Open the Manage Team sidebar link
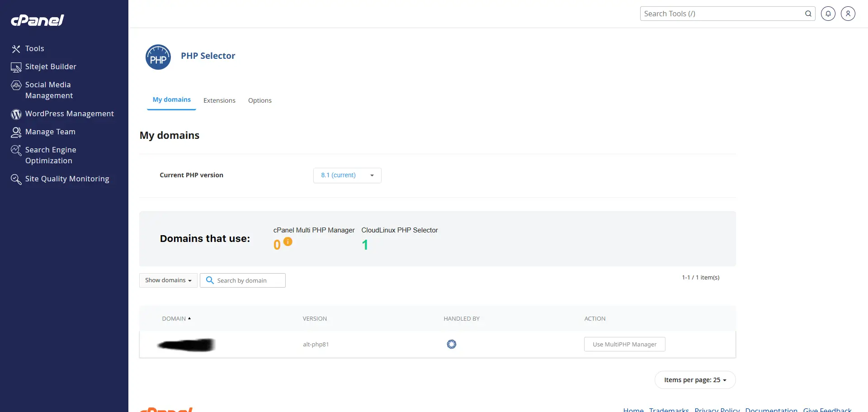868x412 pixels. click(50, 132)
